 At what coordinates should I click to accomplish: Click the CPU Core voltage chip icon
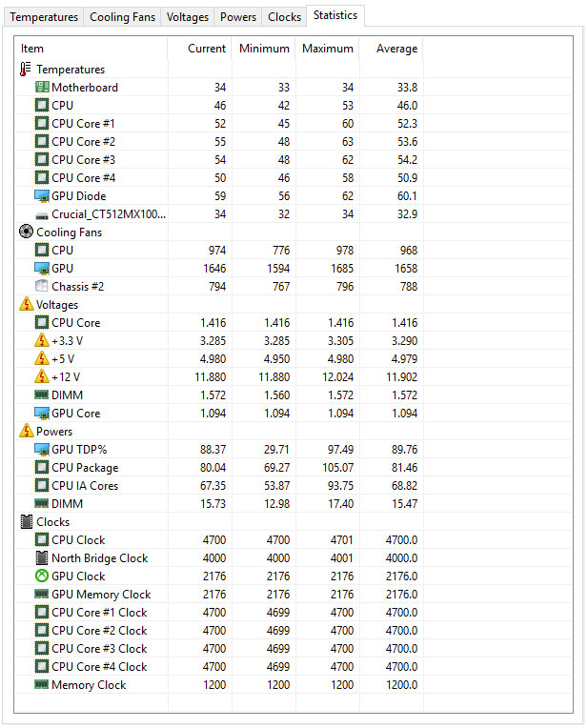coord(42,323)
